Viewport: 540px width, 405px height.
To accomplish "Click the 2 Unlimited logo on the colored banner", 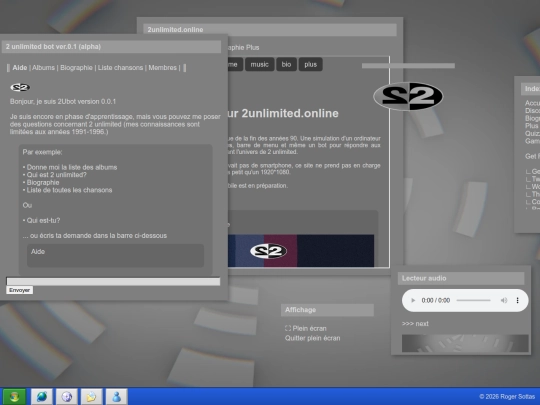I will [268, 251].
